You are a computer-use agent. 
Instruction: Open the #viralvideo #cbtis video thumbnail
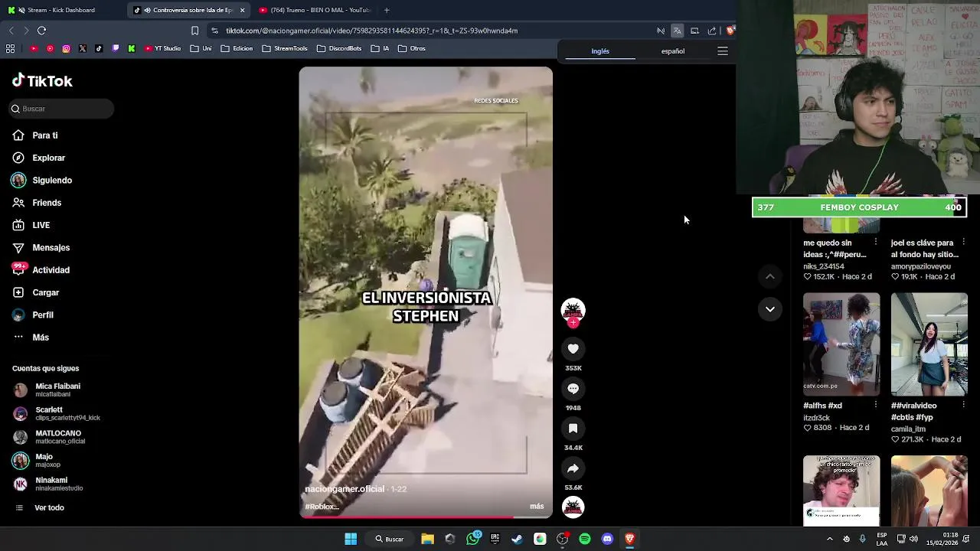[x=929, y=344]
